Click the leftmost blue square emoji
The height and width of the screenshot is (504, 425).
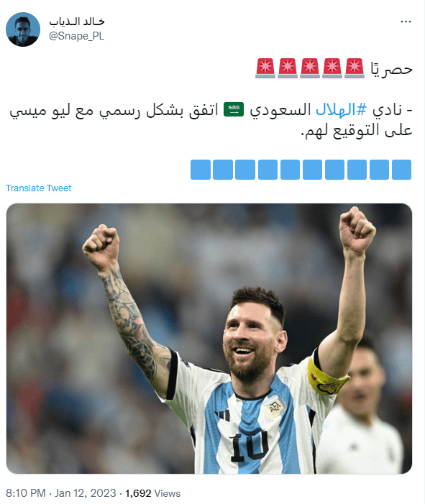(x=201, y=170)
